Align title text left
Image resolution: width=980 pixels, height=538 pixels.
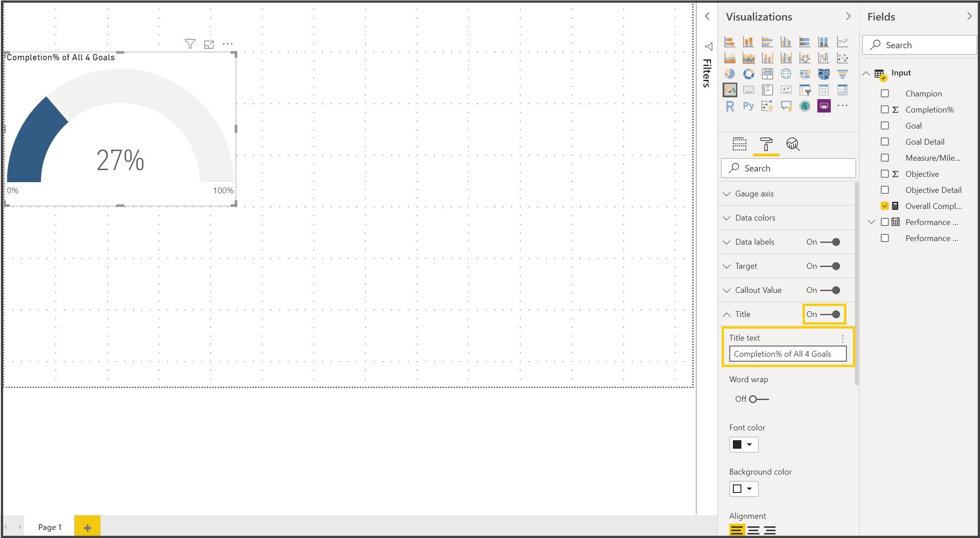click(737, 530)
